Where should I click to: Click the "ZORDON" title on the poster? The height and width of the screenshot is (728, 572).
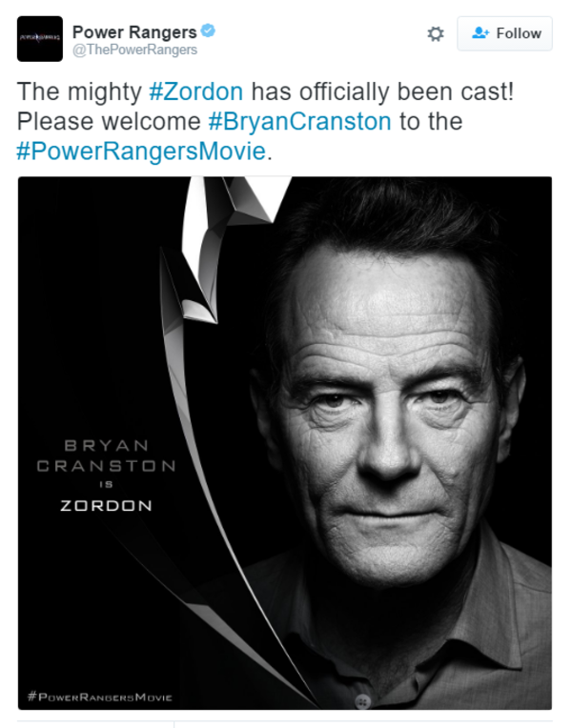106,506
